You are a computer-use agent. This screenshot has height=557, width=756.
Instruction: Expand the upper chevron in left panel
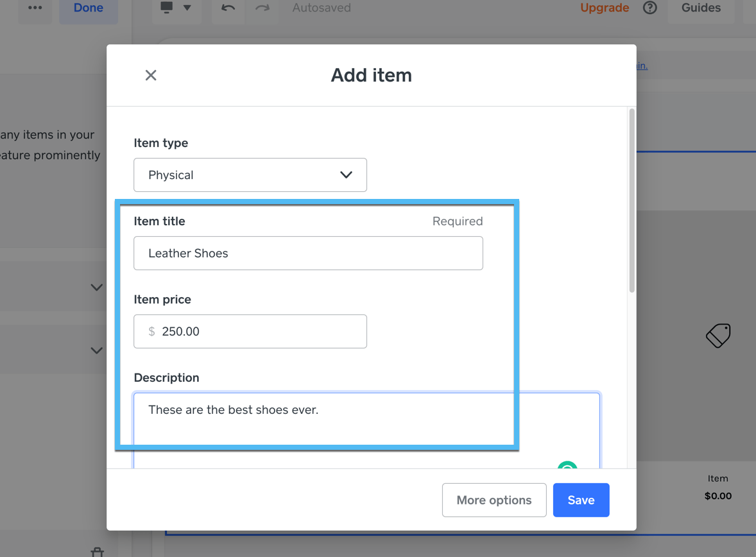coord(96,287)
